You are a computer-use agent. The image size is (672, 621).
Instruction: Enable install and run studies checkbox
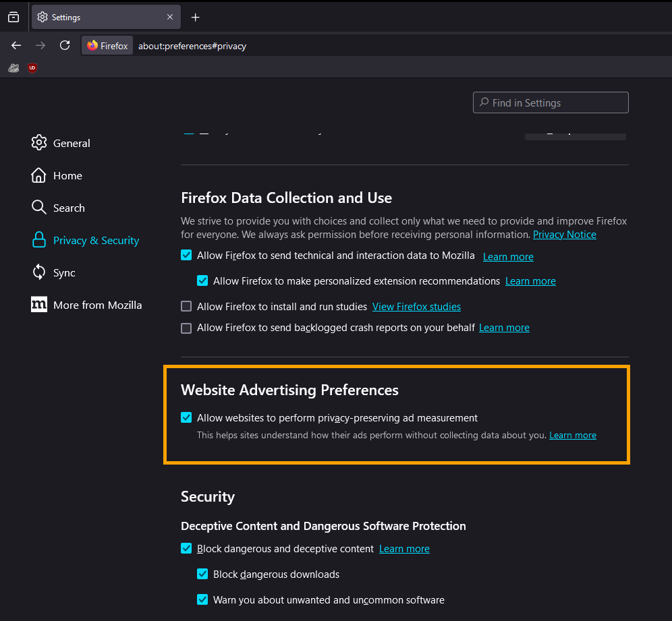(186, 306)
